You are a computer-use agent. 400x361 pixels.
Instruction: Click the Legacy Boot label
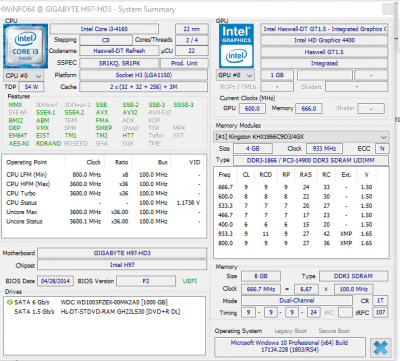tap(291, 331)
